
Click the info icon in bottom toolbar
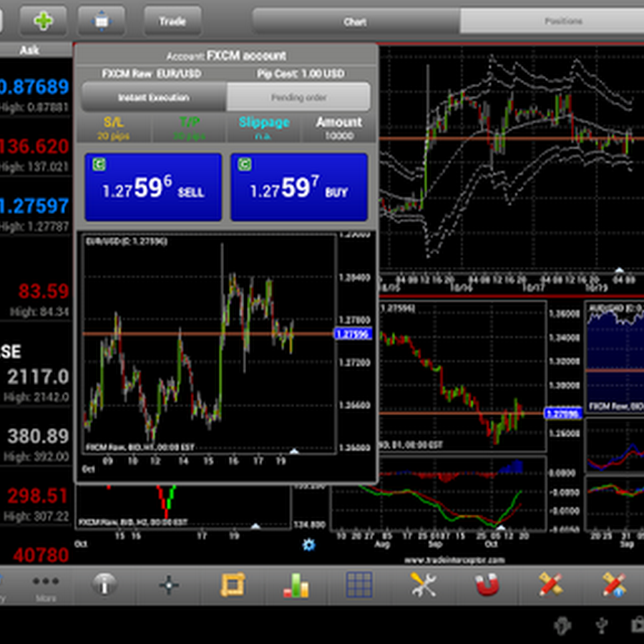tap(104, 585)
